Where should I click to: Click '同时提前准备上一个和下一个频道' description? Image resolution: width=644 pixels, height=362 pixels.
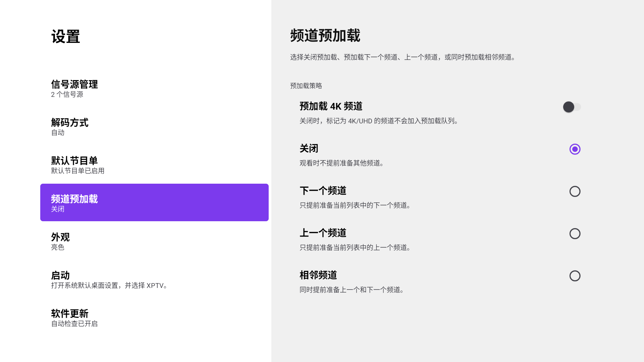[x=352, y=290]
